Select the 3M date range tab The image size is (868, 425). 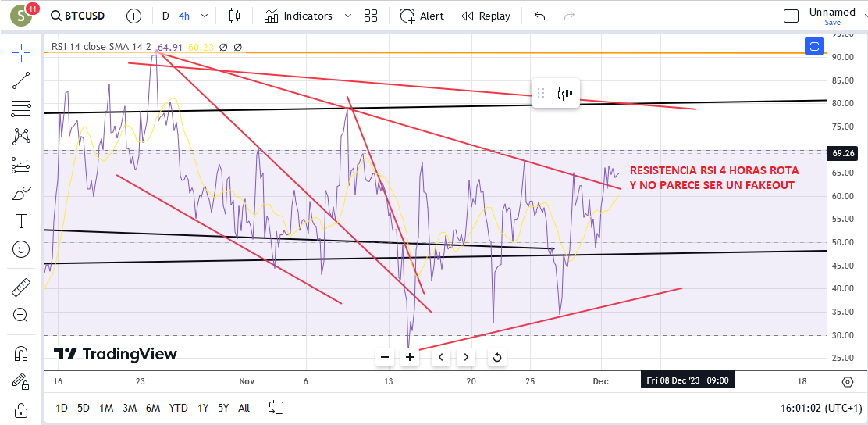tap(130, 409)
